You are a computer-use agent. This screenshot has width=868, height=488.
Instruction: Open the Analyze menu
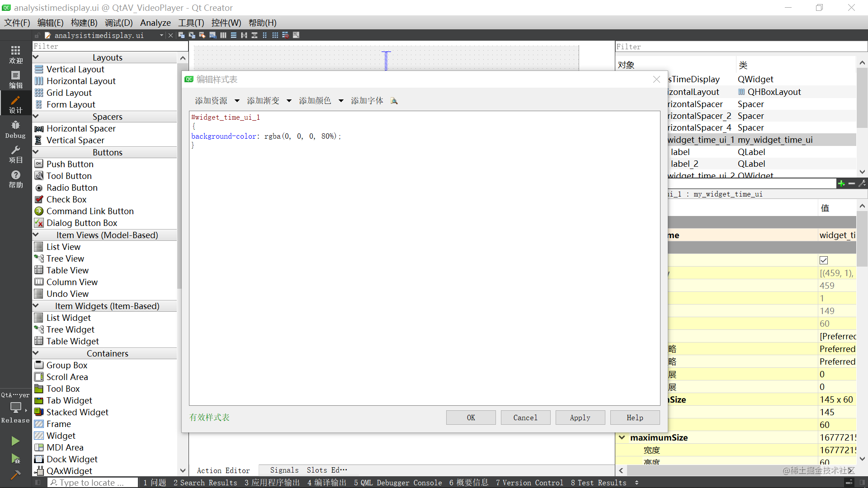[155, 23]
